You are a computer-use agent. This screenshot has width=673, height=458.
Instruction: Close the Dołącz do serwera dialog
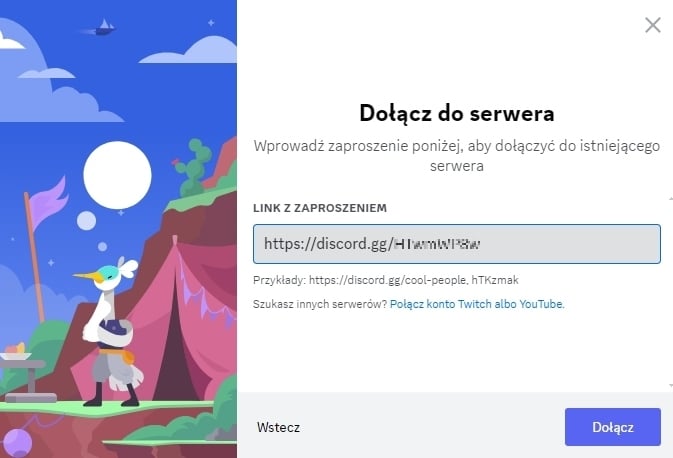[x=652, y=25]
